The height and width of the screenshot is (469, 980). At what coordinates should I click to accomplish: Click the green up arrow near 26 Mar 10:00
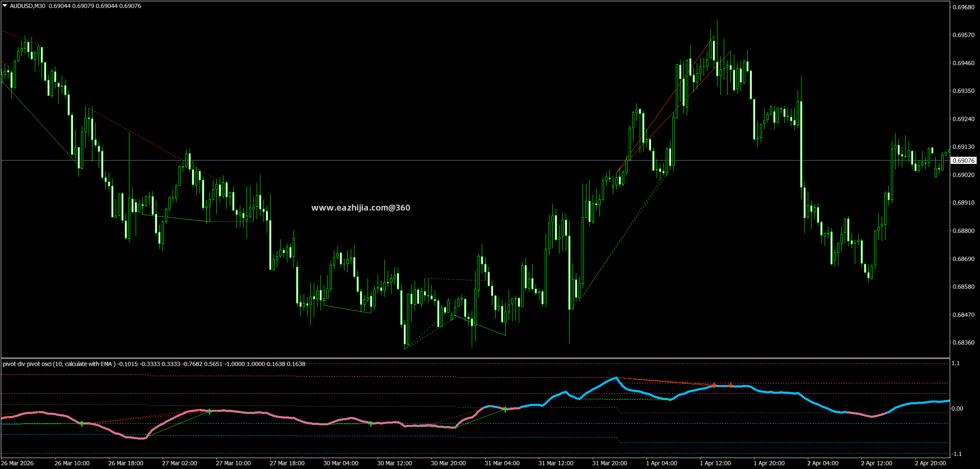[x=81, y=424]
